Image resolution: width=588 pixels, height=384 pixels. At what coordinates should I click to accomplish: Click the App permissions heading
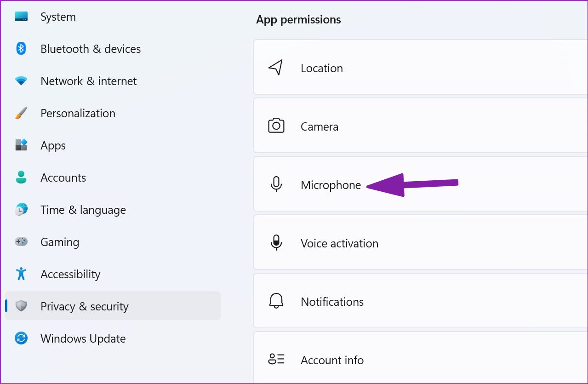(x=298, y=20)
